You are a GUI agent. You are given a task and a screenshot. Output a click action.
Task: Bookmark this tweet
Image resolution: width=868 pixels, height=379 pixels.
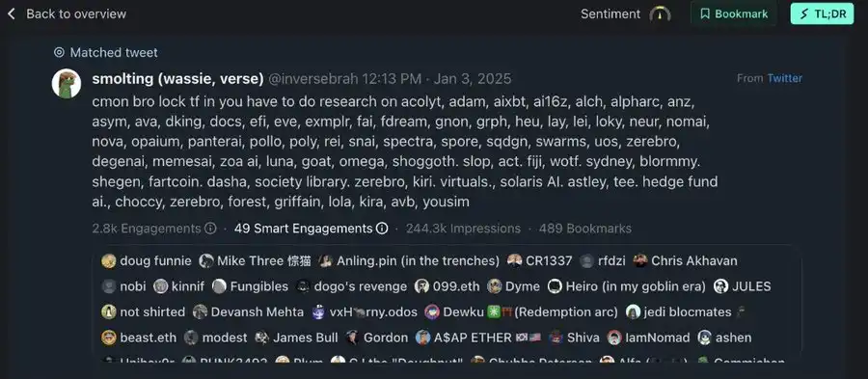[734, 14]
